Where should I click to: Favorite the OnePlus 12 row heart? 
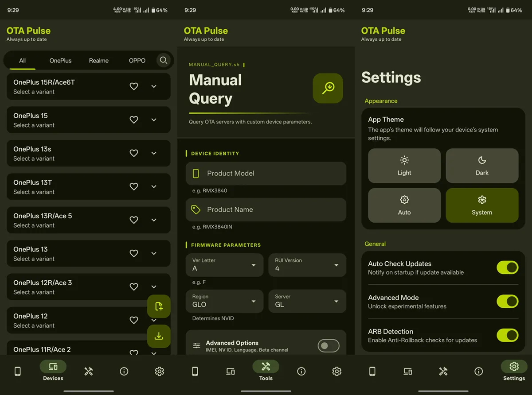[134, 320]
